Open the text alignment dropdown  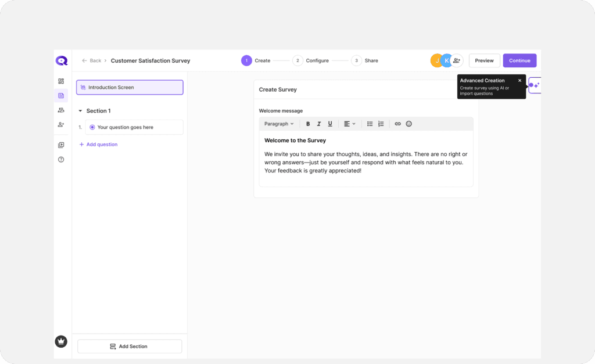pos(349,124)
